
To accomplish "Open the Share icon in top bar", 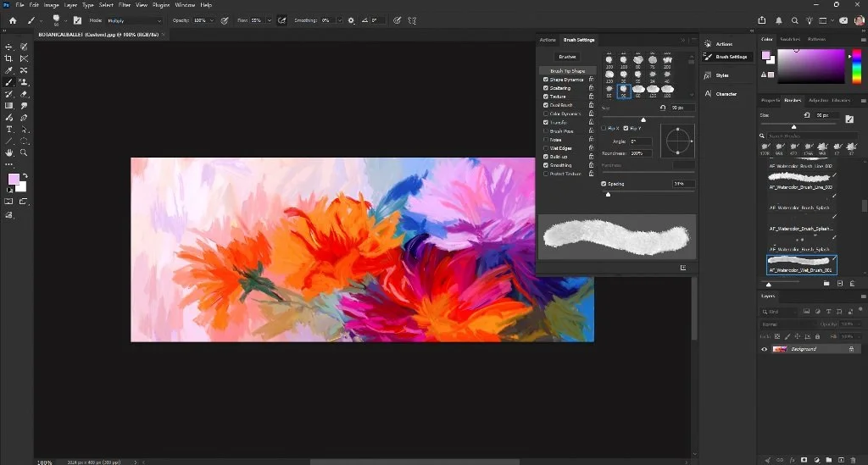I will click(762, 20).
